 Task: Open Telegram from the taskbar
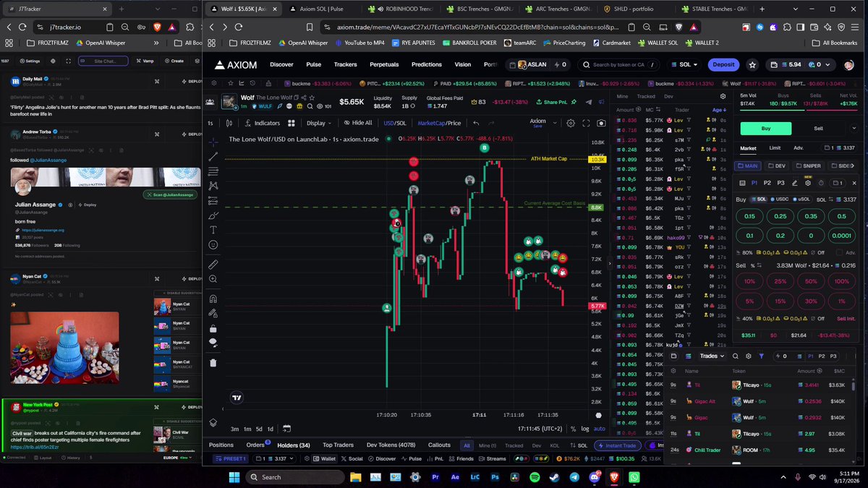574,477
